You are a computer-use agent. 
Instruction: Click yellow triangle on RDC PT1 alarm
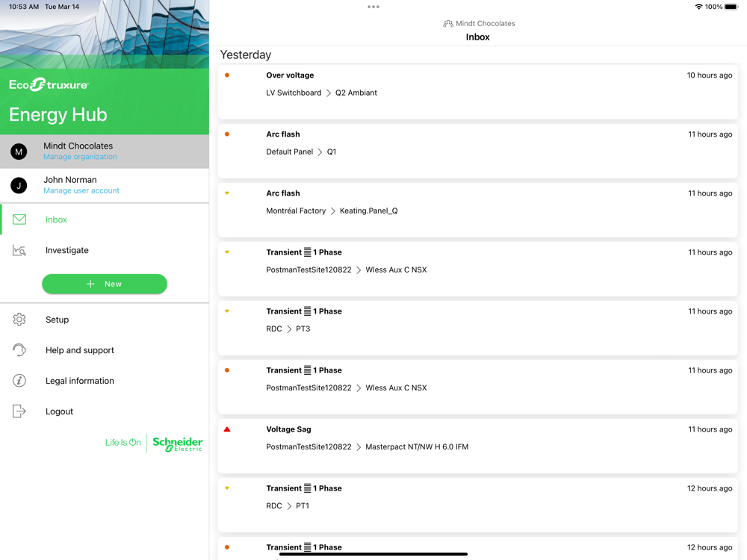click(227, 488)
